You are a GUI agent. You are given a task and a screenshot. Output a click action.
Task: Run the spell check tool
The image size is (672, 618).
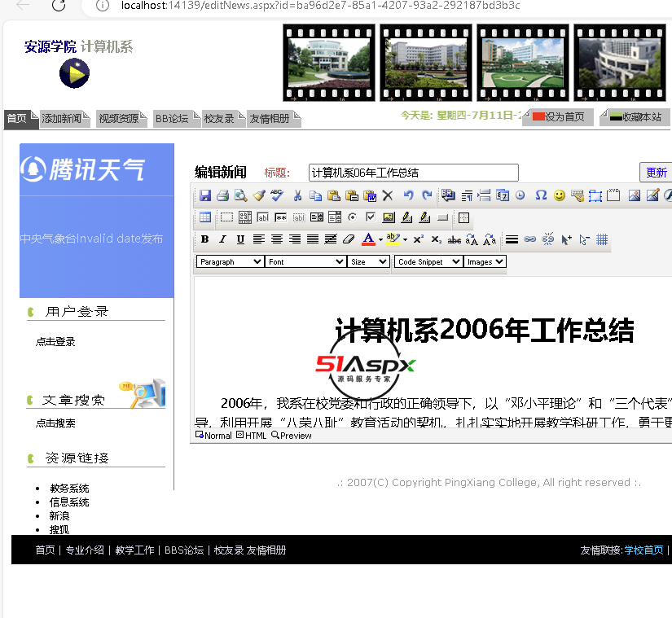coord(277,195)
